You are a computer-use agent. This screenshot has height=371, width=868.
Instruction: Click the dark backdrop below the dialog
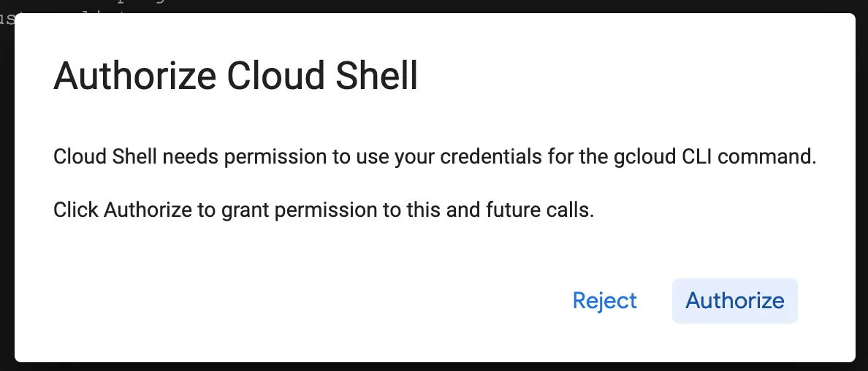click(438, 367)
